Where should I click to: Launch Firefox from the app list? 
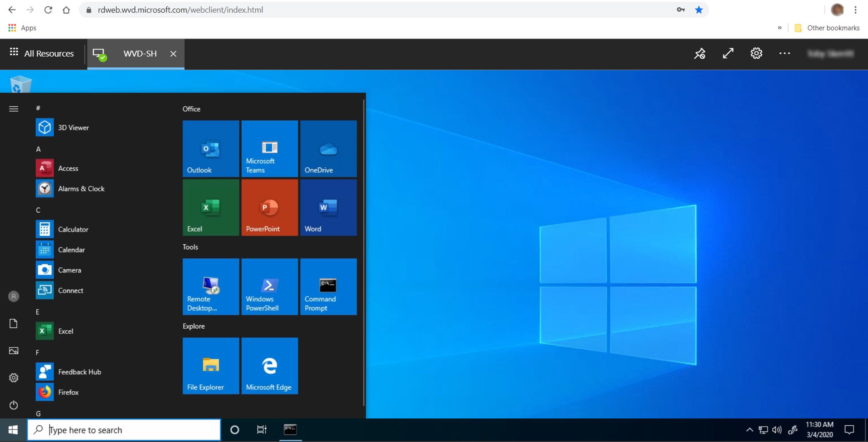point(68,392)
